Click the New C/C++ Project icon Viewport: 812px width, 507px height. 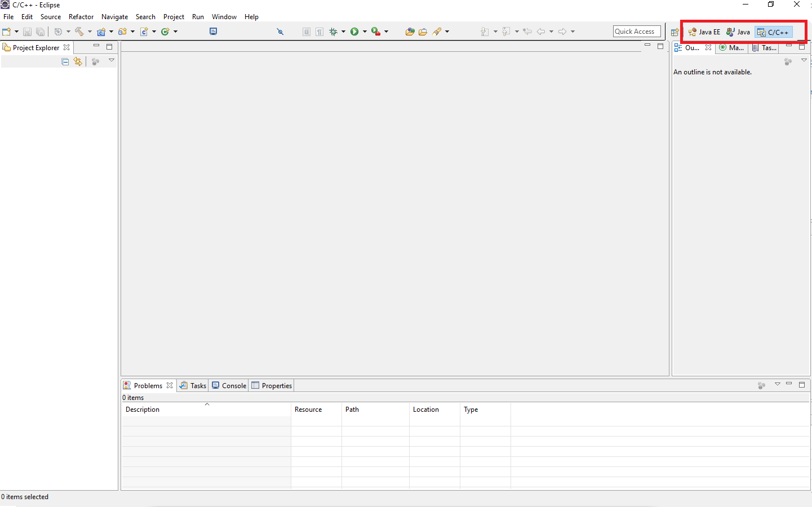(101, 32)
